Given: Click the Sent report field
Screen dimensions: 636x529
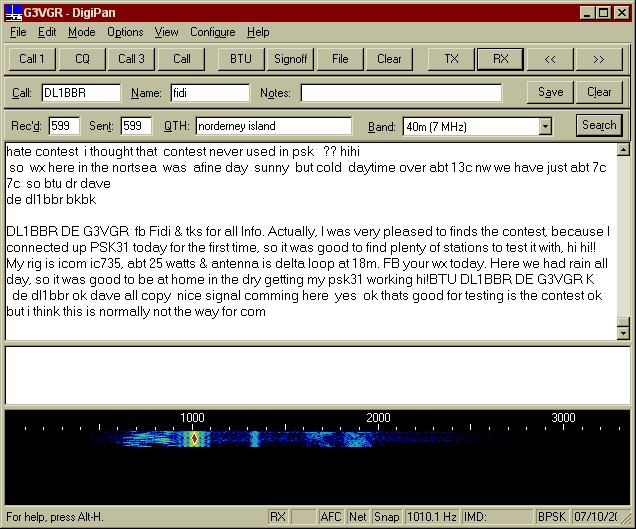Looking at the screenshot, I should [x=136, y=126].
